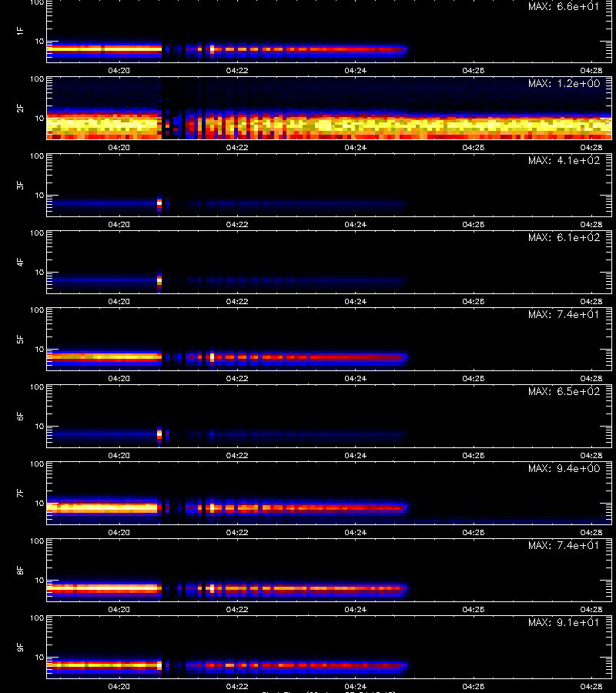Select 'MAX: 7.4e+01' in the 5F panel
This screenshot has height=693, width=616.
[x=564, y=314]
